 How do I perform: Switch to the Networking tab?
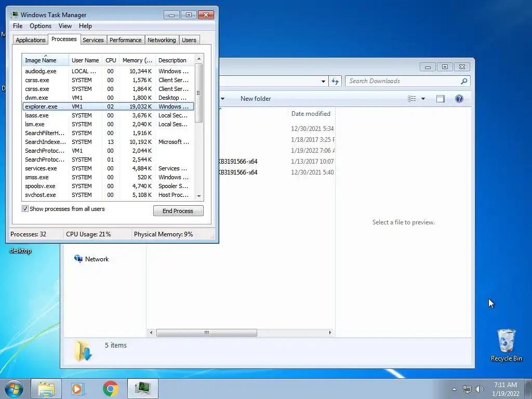tap(162, 40)
